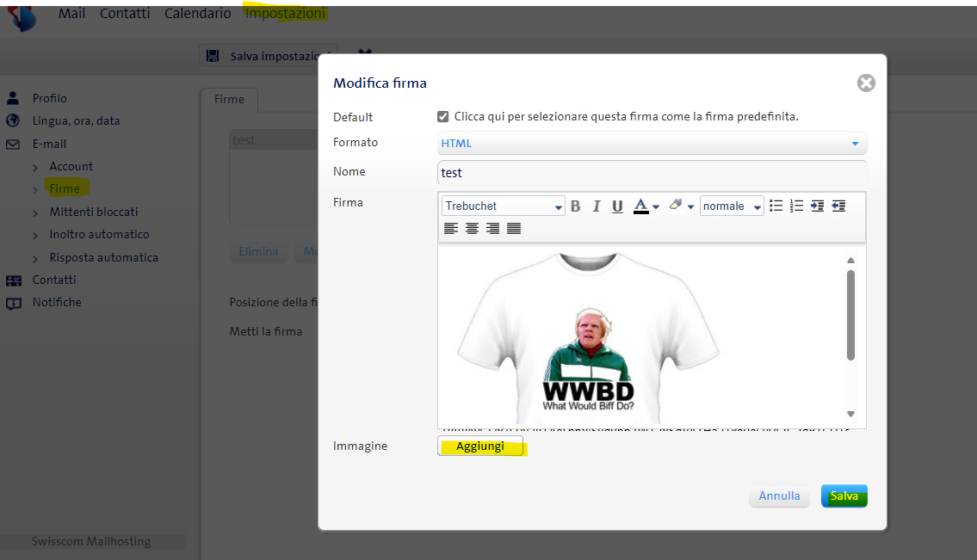Click the Nome input field
977x560 pixels.
click(x=652, y=173)
